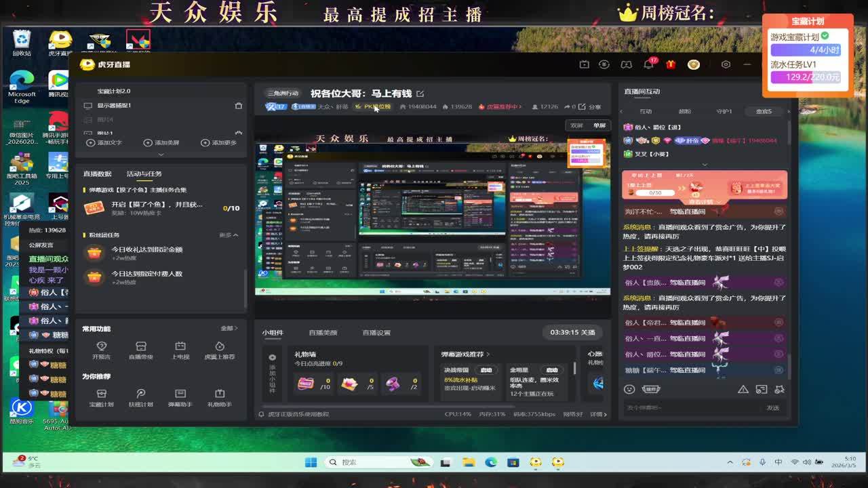The height and width of the screenshot is (488, 868).
Task: Launch the 决战帝国 game with 启动
Action: [x=486, y=370]
